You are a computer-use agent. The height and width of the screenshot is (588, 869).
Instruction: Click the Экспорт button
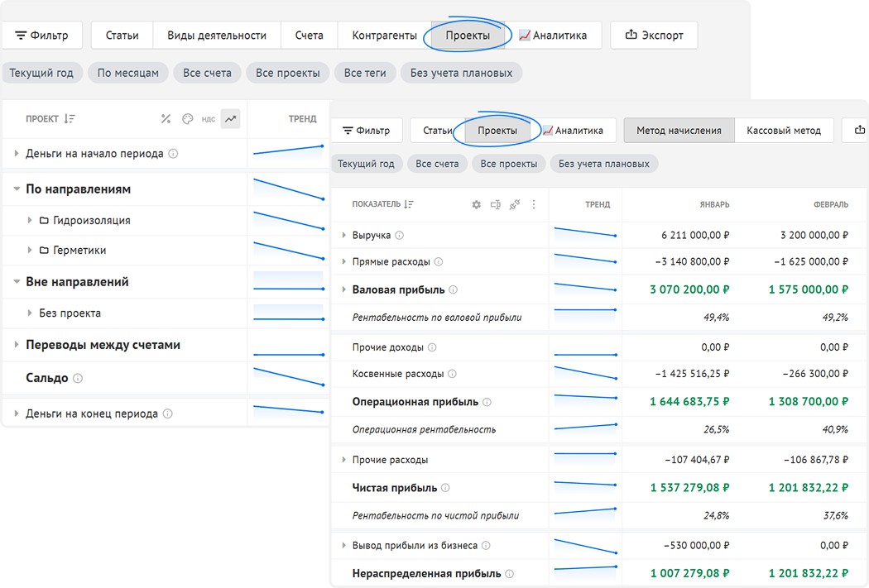pyautogui.click(x=654, y=36)
